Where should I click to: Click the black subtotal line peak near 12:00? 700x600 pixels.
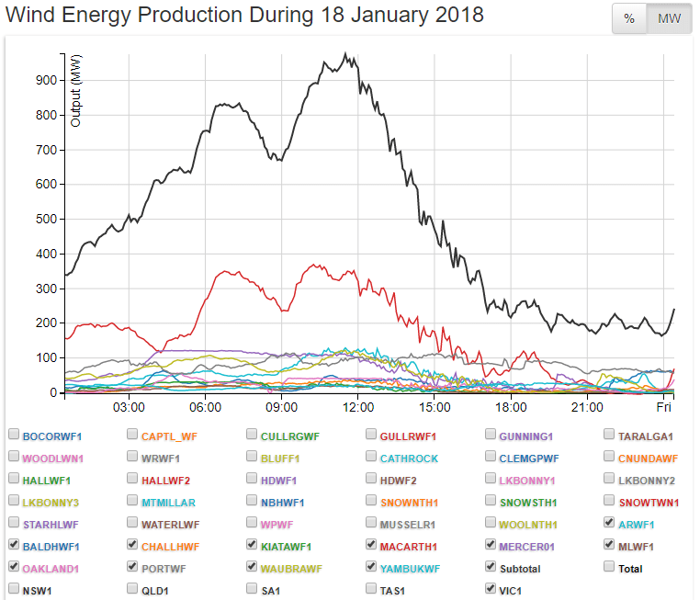[345, 55]
